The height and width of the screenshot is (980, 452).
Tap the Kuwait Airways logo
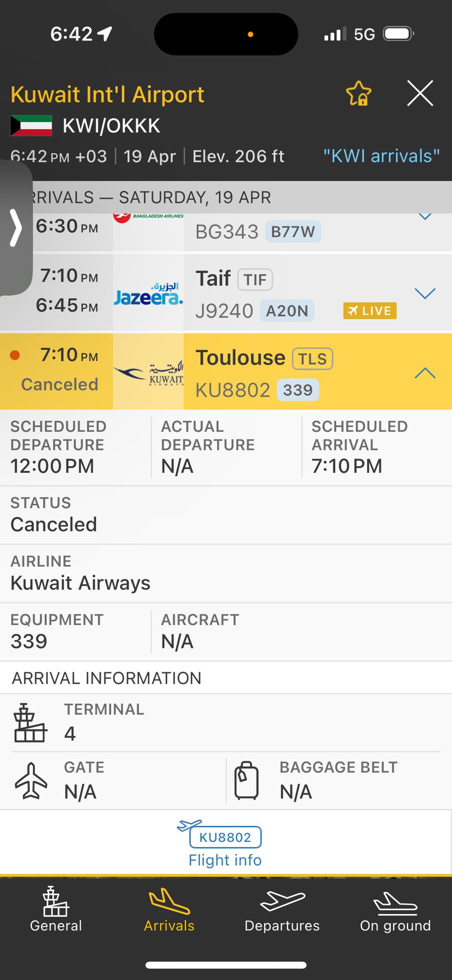click(x=148, y=372)
